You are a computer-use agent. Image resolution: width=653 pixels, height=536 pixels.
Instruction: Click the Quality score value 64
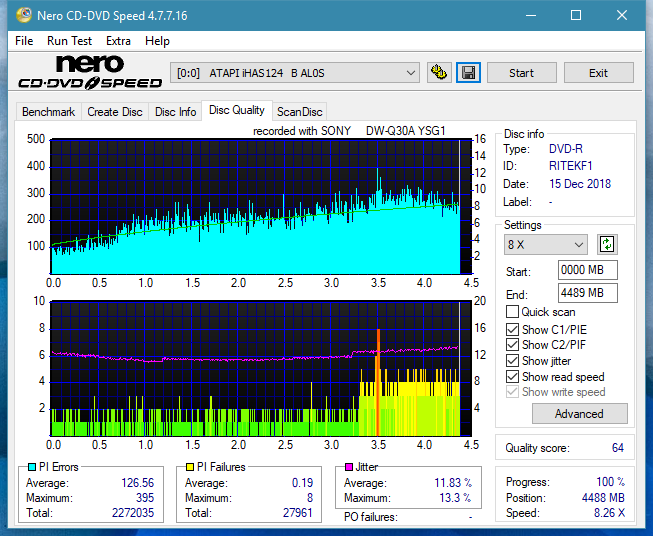[x=618, y=448]
